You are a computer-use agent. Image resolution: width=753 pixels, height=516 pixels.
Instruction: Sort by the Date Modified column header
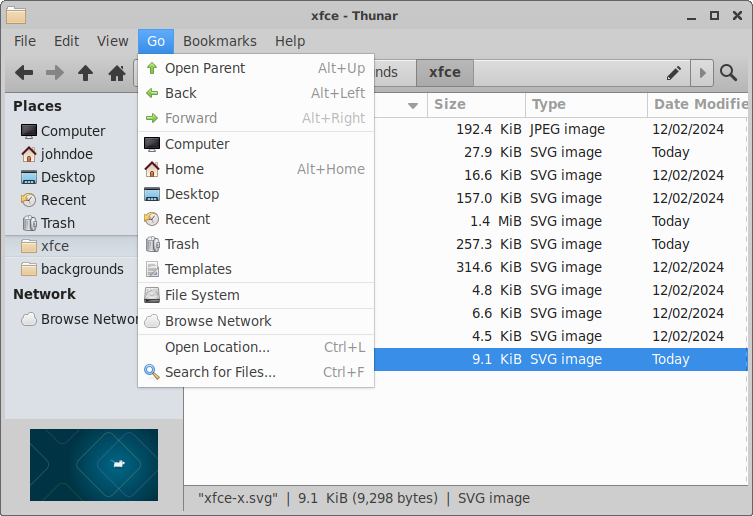click(698, 104)
